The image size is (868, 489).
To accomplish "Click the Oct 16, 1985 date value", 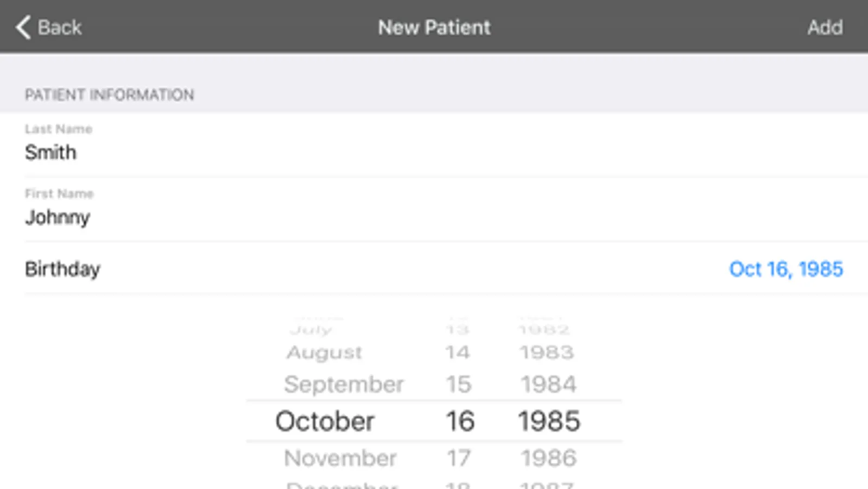I will 785,269.
